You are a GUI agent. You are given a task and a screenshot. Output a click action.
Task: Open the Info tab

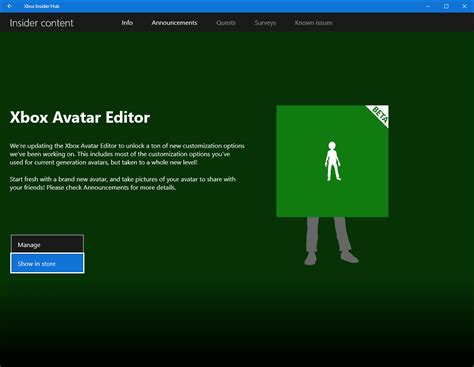tap(127, 23)
